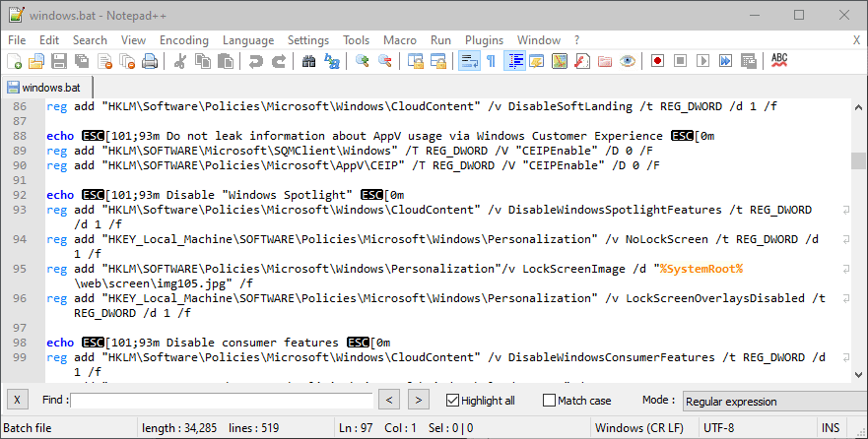Click the Open file folder icon
This screenshot has width=868, height=439.
pyautogui.click(x=36, y=61)
